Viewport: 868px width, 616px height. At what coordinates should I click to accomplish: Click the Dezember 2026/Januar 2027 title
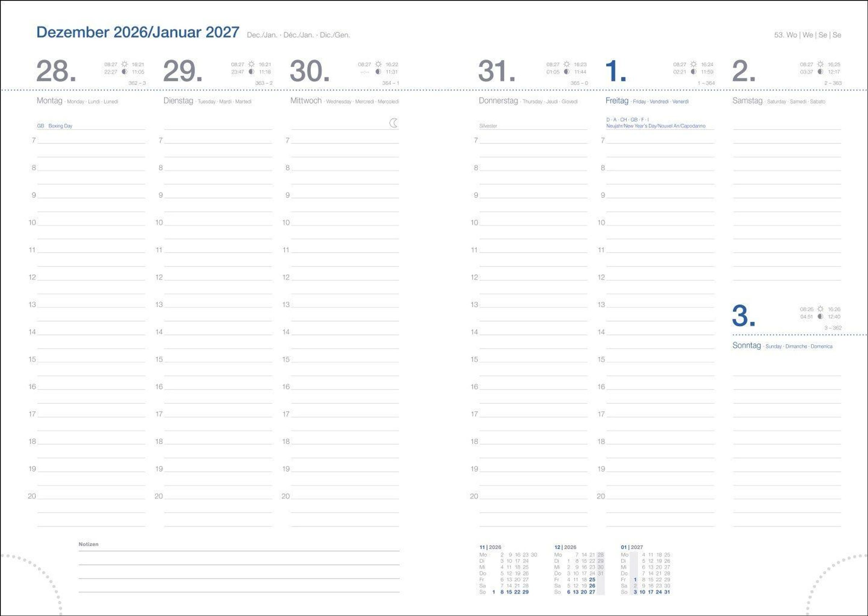pyautogui.click(x=138, y=32)
